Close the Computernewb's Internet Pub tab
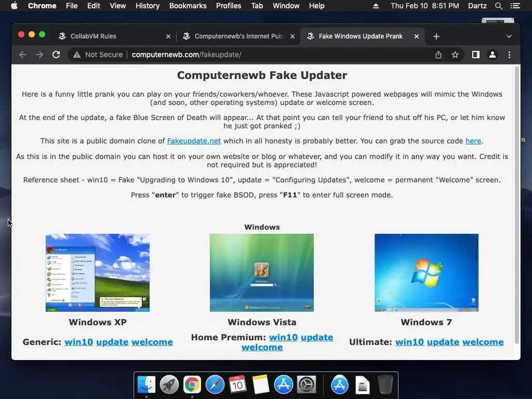Screen dimensions: 532x399 [x=292, y=36]
